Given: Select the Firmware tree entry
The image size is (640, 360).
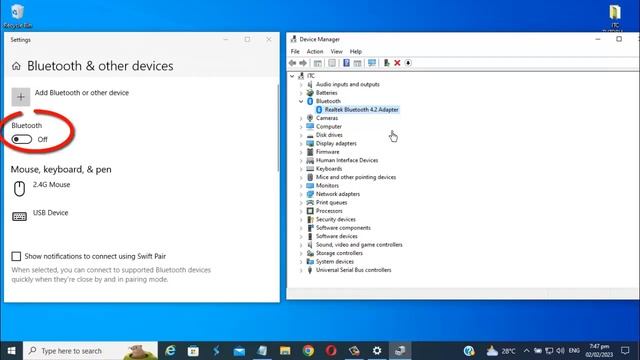Looking at the screenshot, I should click(327, 152).
